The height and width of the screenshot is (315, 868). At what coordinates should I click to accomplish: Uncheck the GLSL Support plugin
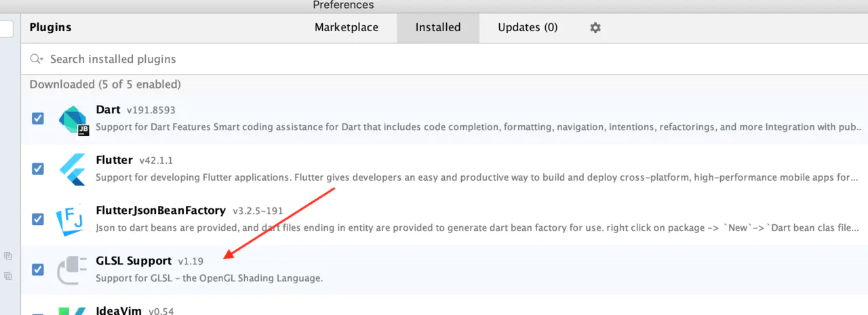(38, 270)
